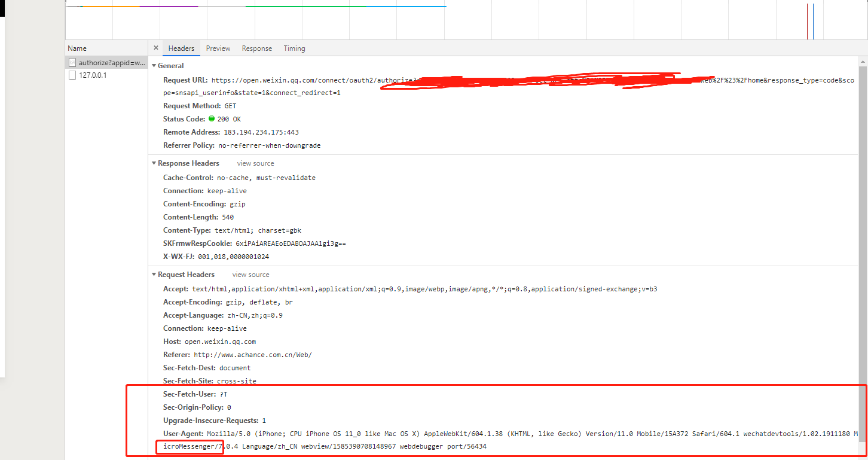Screen dimensions: 868x460
Task: Click the Remote Address 183.194.234.175:443
Action: click(261, 132)
